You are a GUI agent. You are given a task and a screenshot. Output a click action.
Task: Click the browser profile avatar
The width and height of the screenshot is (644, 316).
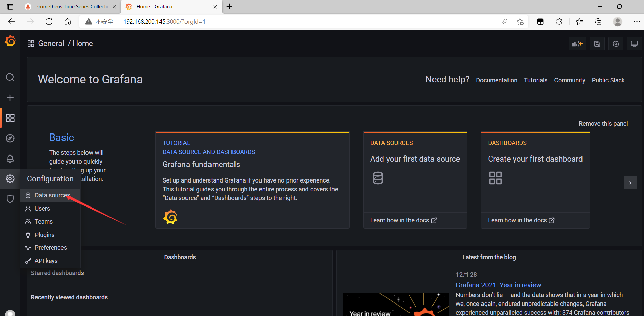[618, 22]
